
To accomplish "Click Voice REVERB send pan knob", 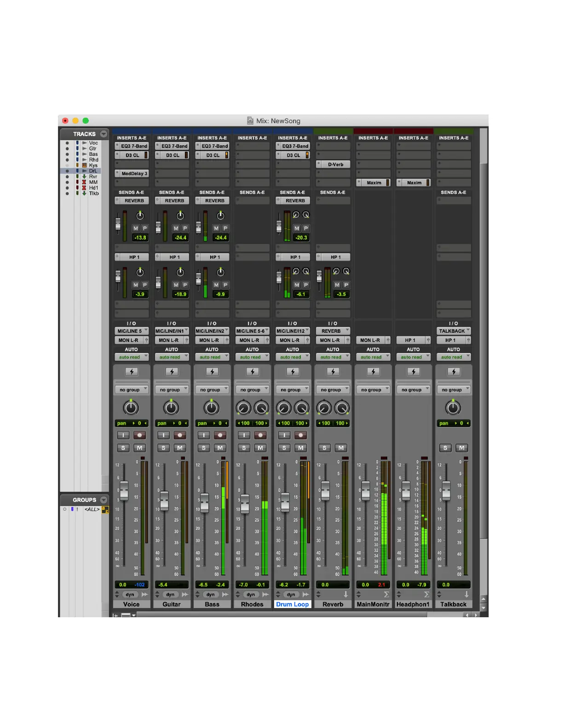I will [x=140, y=216].
